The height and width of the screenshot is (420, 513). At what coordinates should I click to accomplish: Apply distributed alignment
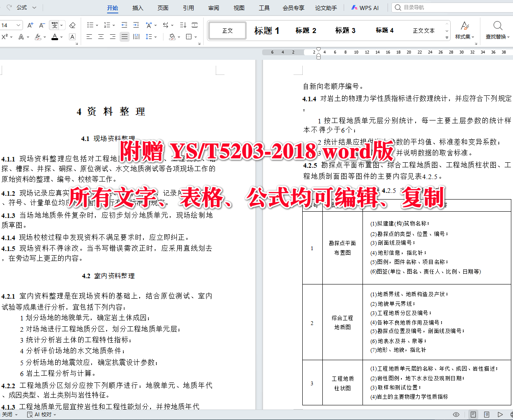coord(136,37)
